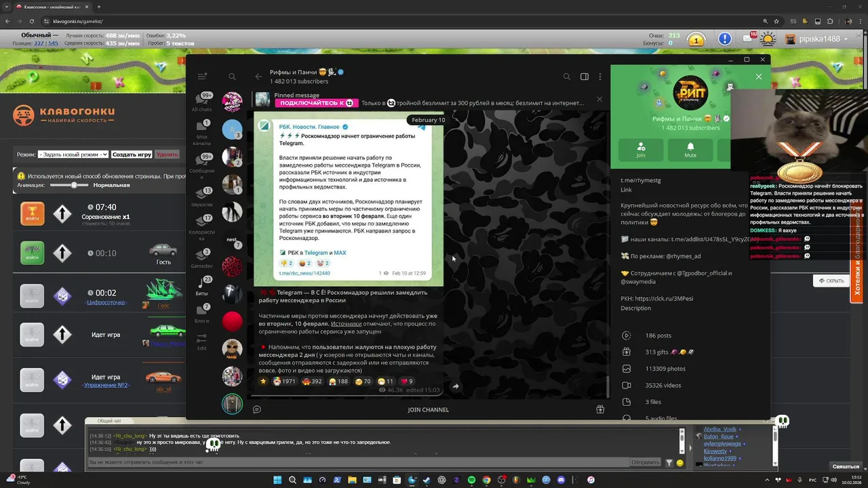Search within the Рифмы и Панчи channel
The height and width of the screenshot is (488, 868).
567,77
